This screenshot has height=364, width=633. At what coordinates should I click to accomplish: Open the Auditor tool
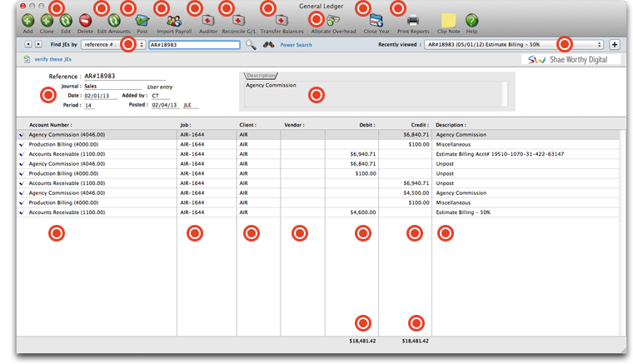(207, 21)
